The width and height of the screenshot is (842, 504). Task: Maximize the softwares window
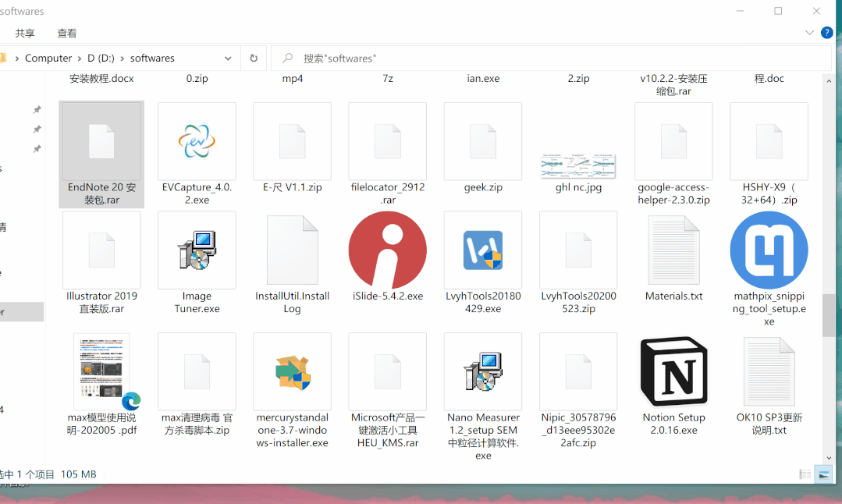coord(778,11)
